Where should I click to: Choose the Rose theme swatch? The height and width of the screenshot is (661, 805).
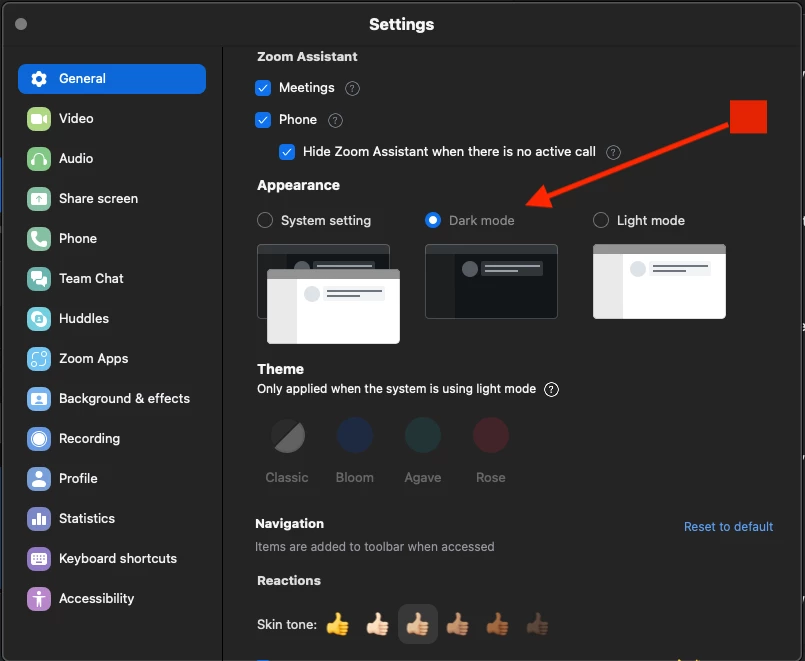click(491, 436)
